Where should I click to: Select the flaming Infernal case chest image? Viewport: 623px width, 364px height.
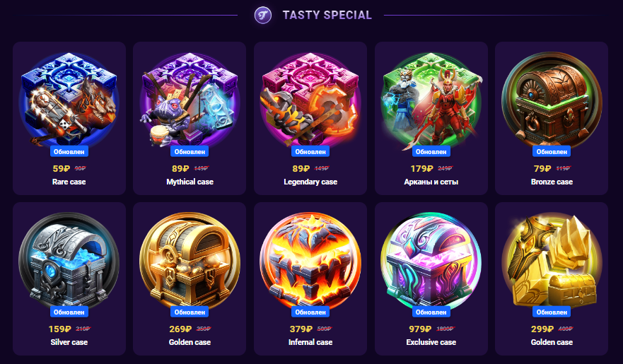(x=310, y=260)
